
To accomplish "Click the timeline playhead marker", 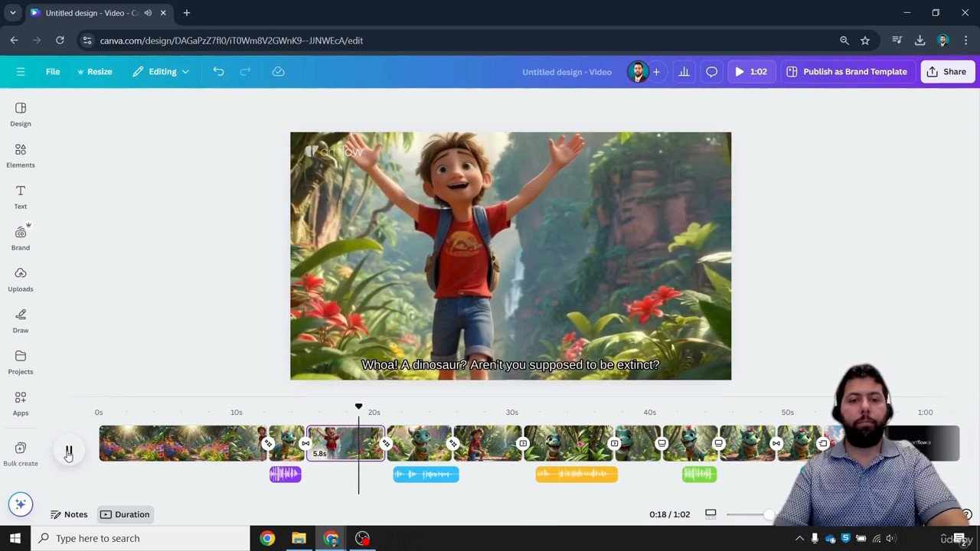I will 358,407.
